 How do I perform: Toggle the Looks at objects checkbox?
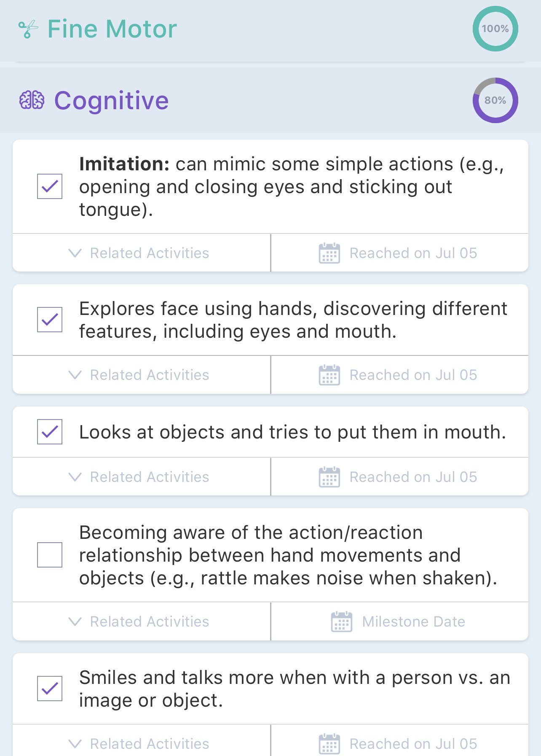pos(50,432)
